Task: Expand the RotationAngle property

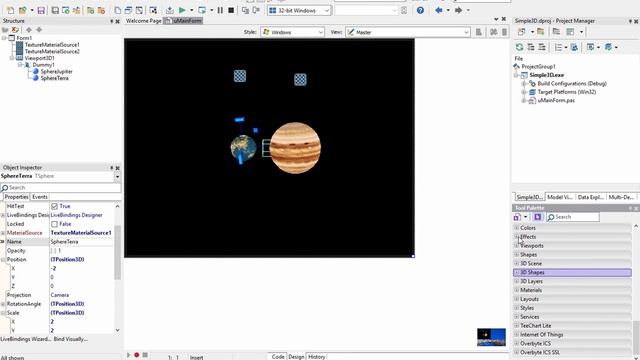Action: pyautogui.click(x=3, y=304)
